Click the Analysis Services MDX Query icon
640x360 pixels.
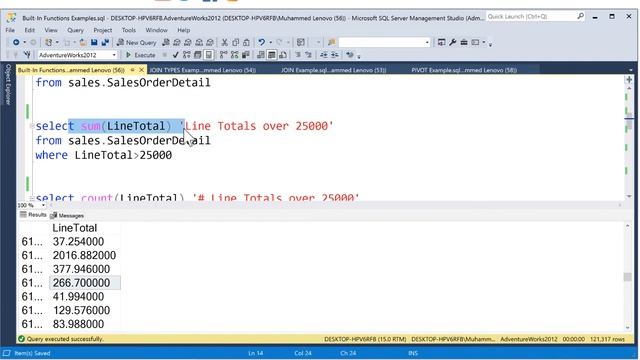tap(177, 42)
